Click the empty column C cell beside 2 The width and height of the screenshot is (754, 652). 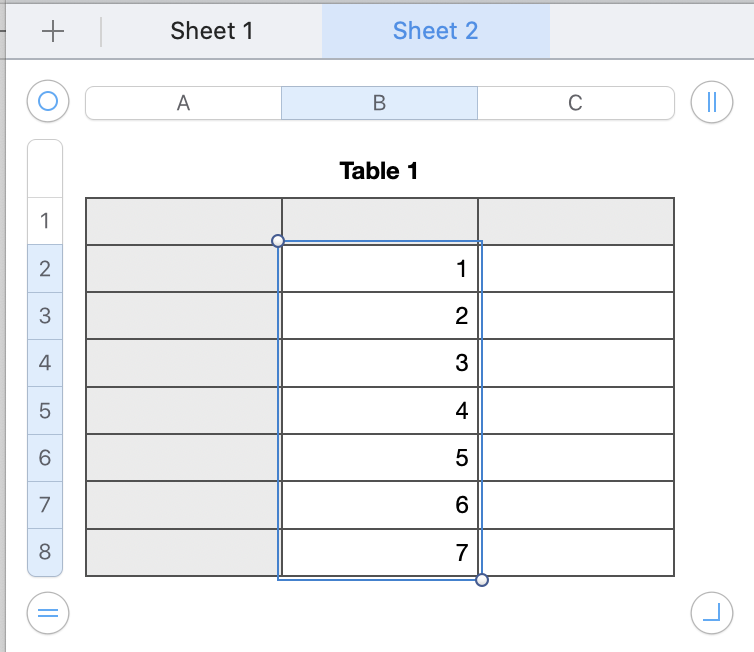click(576, 316)
